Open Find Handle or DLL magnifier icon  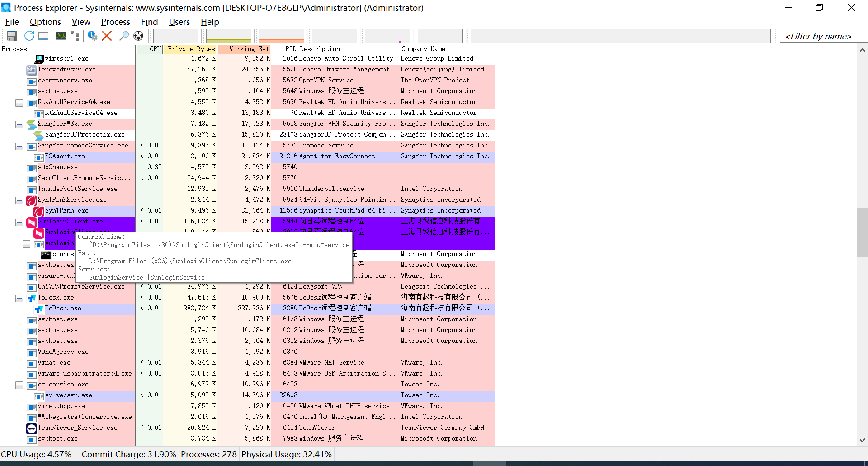click(x=124, y=36)
